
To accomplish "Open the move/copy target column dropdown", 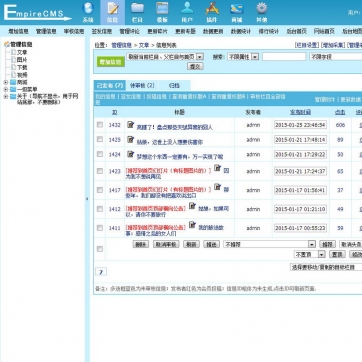I will click(x=326, y=267).
